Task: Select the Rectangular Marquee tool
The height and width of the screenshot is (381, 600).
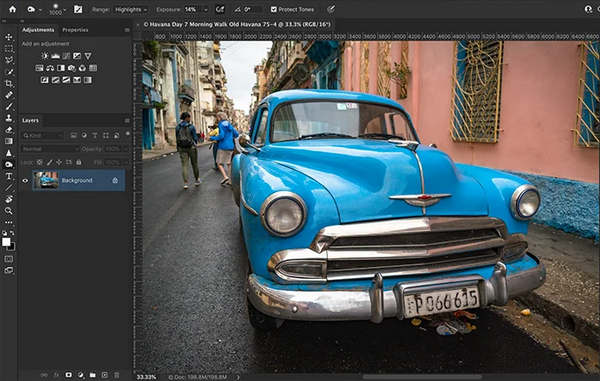Action: (x=8, y=49)
